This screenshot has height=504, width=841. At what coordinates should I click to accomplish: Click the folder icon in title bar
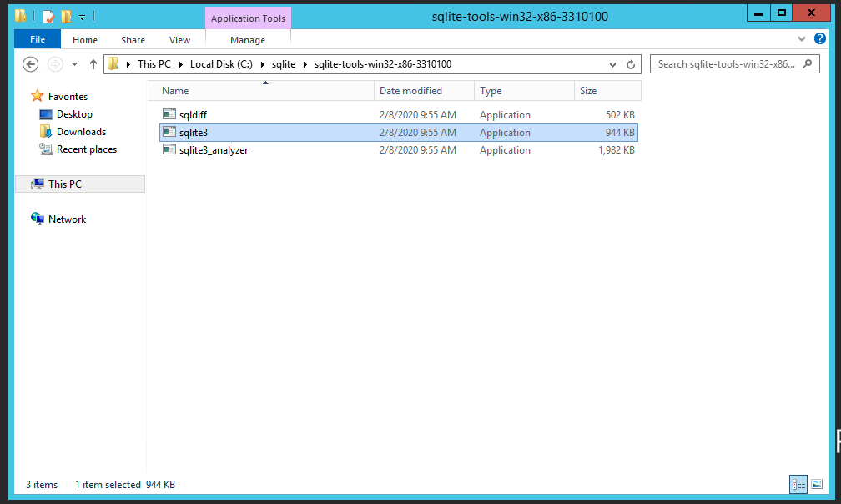tap(20, 16)
